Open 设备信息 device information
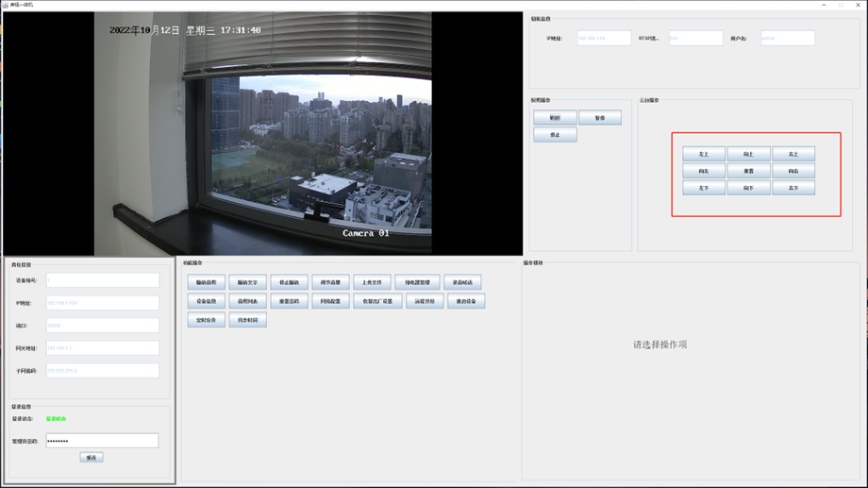The image size is (868, 488). pyautogui.click(x=206, y=301)
